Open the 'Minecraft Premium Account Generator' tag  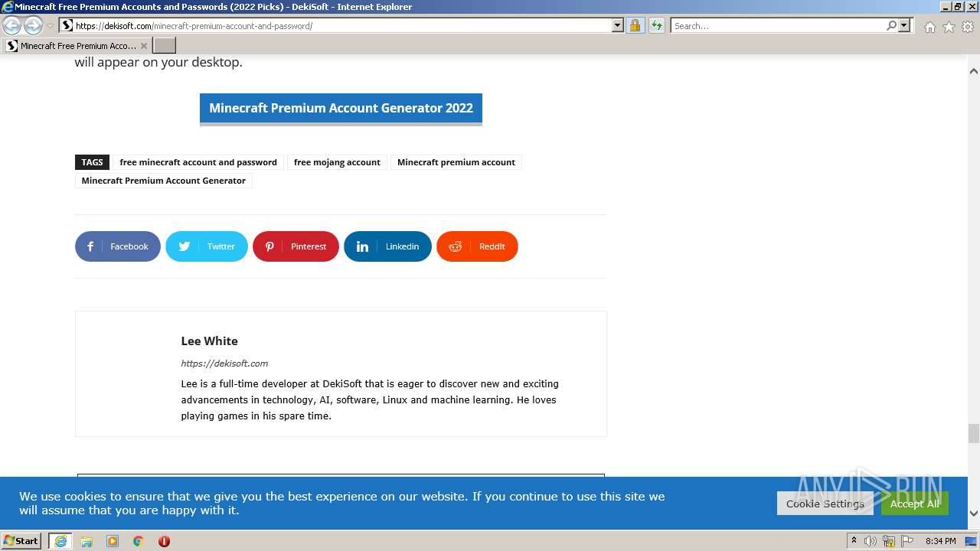163,181
